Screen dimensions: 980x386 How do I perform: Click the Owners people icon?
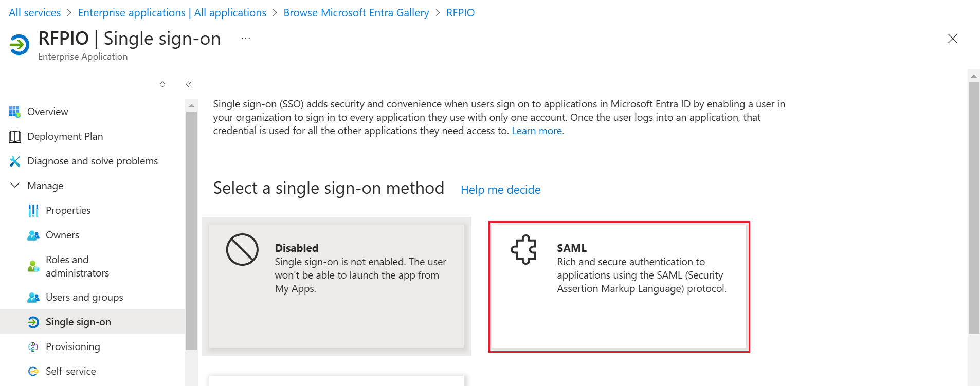click(33, 235)
